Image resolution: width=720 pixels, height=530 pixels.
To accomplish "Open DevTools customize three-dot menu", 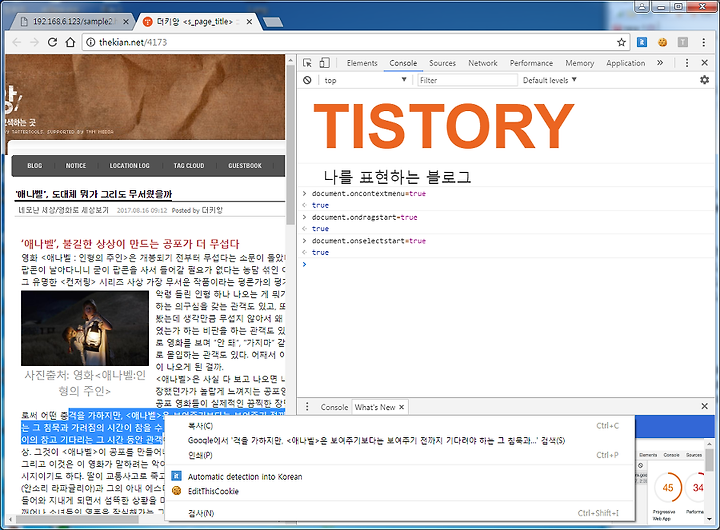I will coord(687,63).
